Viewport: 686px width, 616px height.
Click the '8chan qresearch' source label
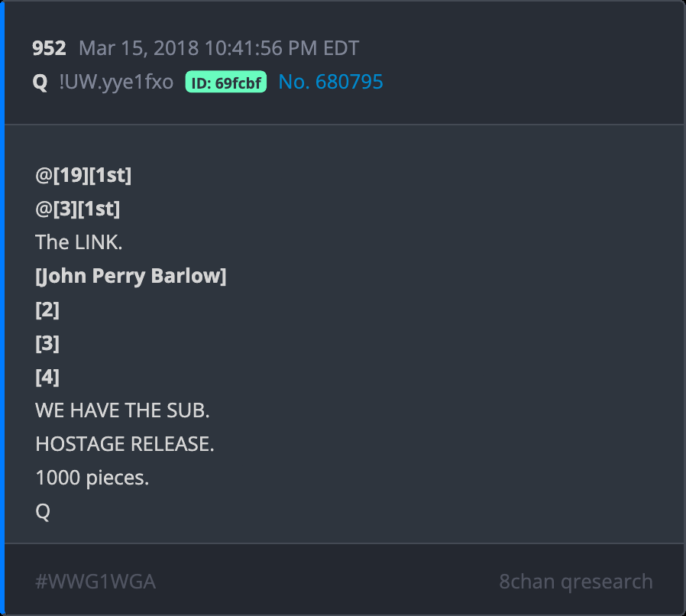pyautogui.click(x=576, y=582)
